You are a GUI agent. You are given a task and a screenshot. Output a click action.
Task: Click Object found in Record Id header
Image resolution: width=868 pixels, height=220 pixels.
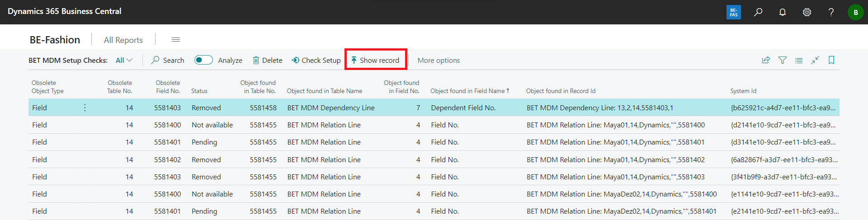coord(561,91)
